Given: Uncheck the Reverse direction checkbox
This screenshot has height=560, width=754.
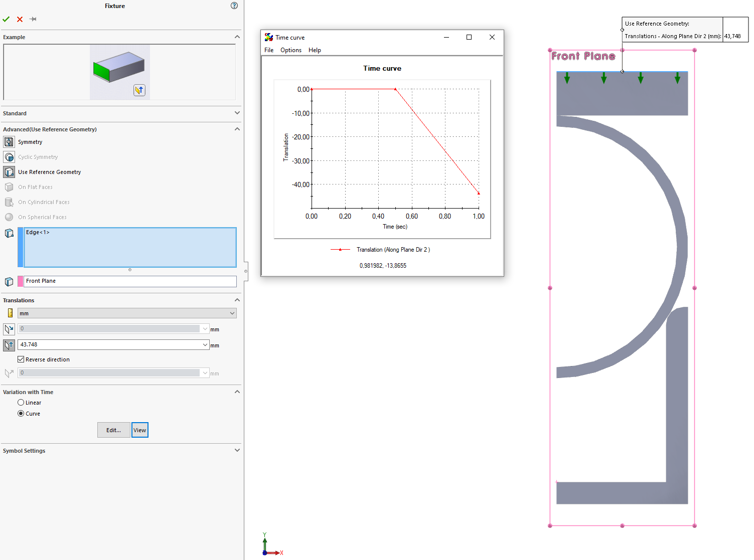Looking at the screenshot, I should pos(21,359).
